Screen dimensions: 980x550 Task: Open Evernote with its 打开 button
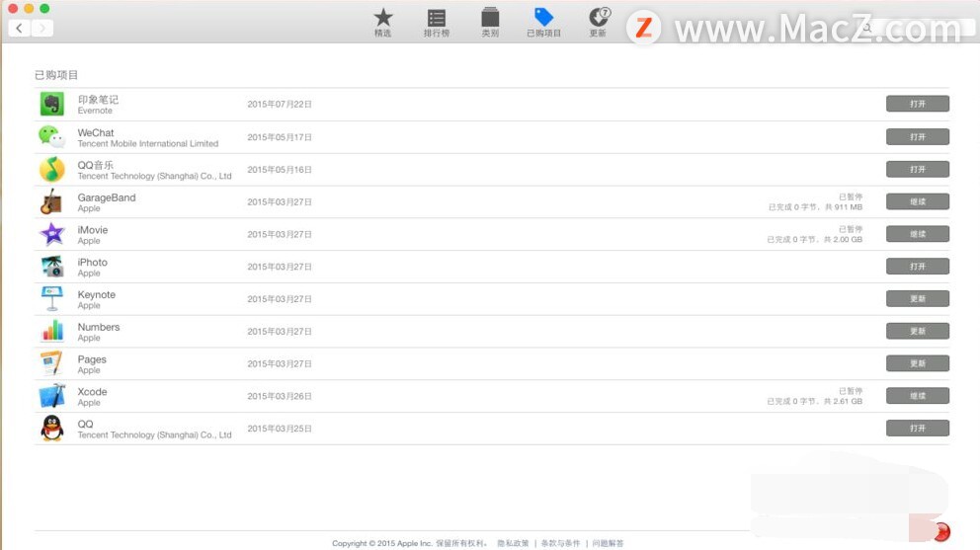918,104
